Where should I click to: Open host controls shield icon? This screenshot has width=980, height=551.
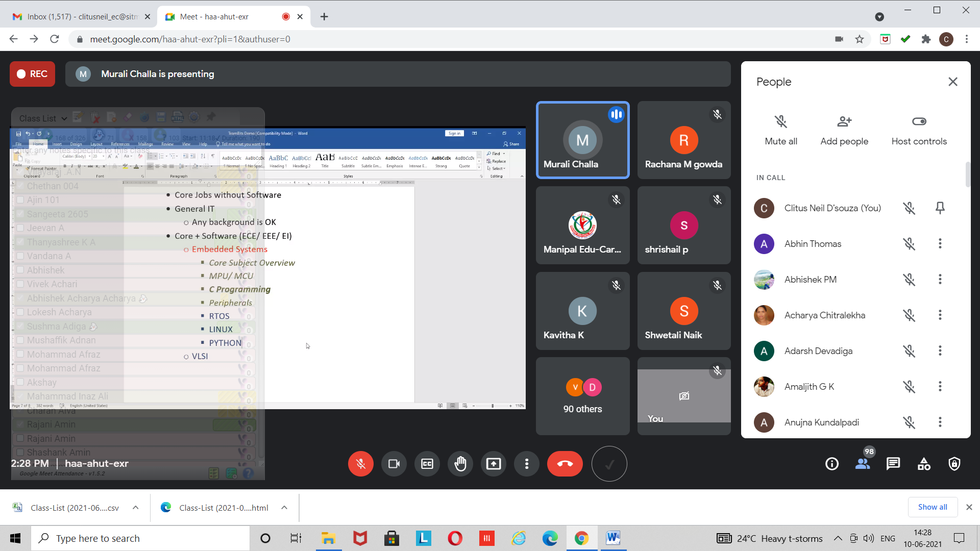pos(954,464)
